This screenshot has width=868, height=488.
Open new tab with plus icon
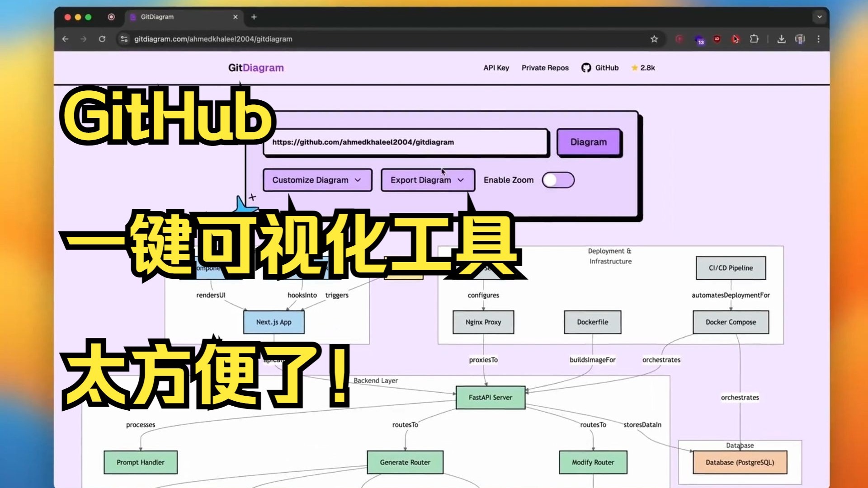pyautogui.click(x=254, y=17)
